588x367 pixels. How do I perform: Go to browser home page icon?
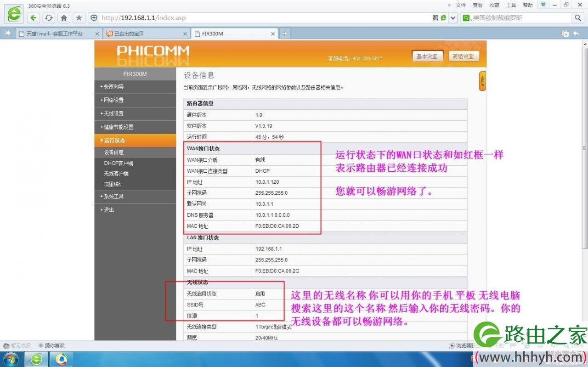tap(64, 18)
